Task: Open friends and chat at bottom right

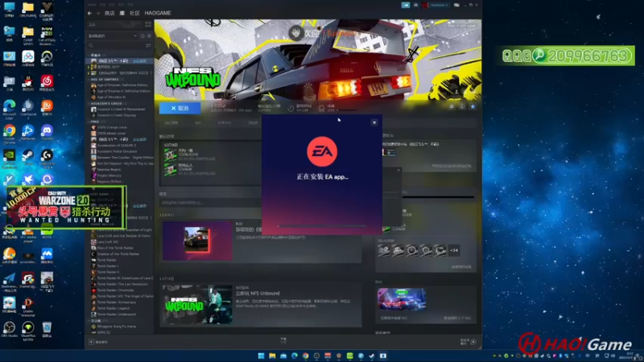Action: pos(469,341)
